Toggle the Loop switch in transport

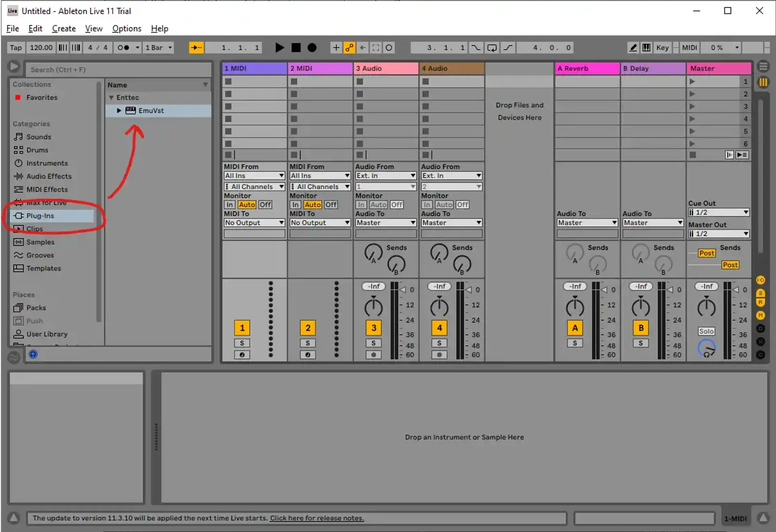[x=492, y=48]
